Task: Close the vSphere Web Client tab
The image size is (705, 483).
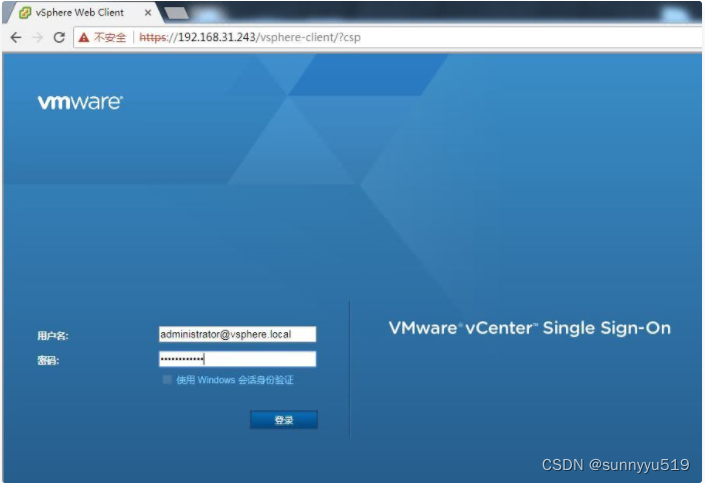Action: [x=147, y=13]
